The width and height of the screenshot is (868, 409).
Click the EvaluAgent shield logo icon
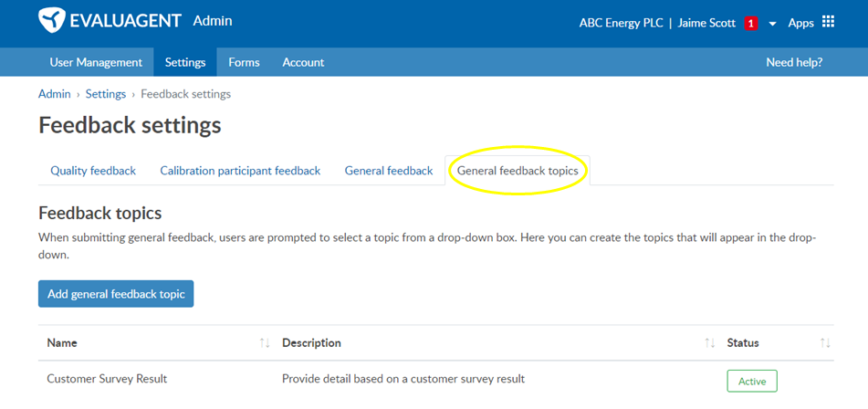coord(51,22)
